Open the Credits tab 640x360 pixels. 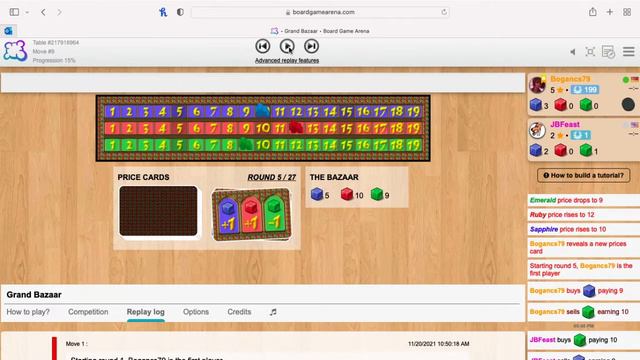click(x=239, y=312)
